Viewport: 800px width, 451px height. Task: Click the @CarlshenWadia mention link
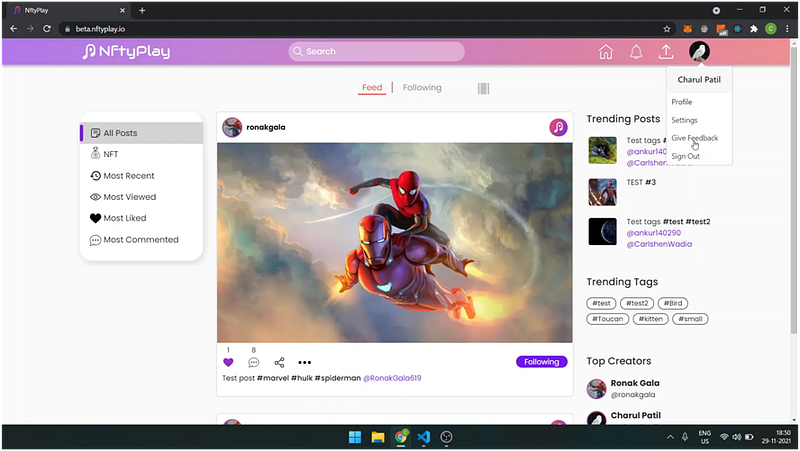point(659,244)
